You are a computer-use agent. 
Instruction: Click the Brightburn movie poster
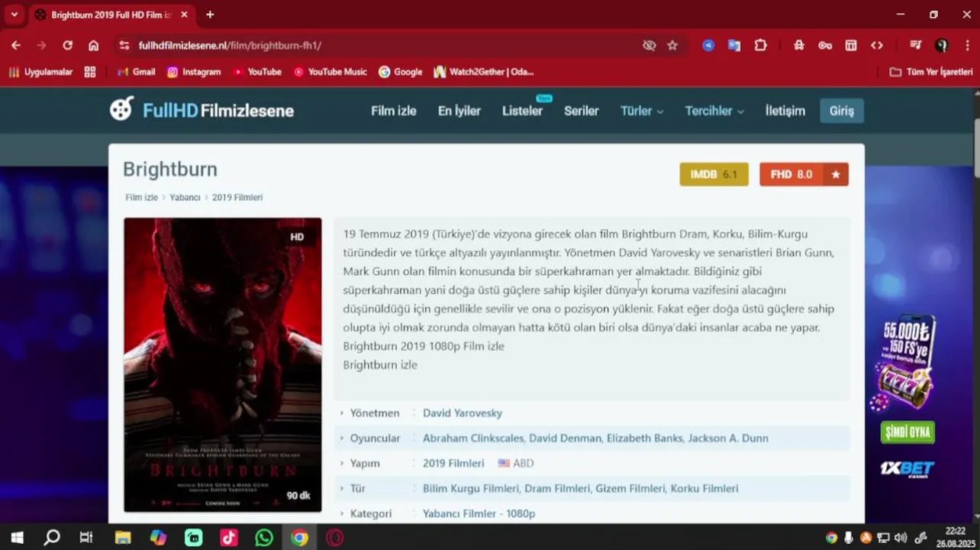click(x=223, y=364)
